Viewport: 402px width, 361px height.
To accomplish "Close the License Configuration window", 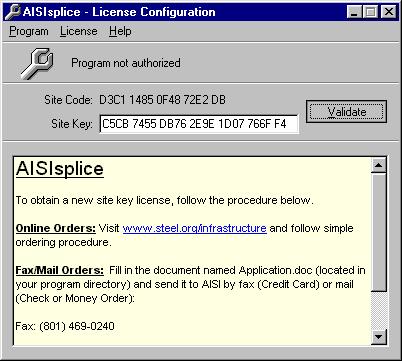I will point(388,12).
